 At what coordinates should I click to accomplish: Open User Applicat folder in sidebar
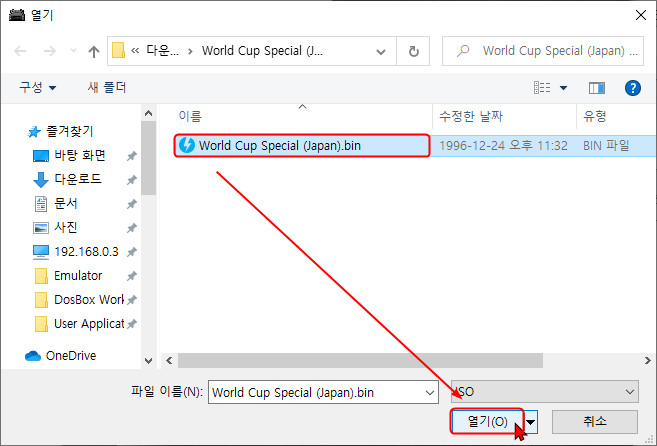click(89, 324)
